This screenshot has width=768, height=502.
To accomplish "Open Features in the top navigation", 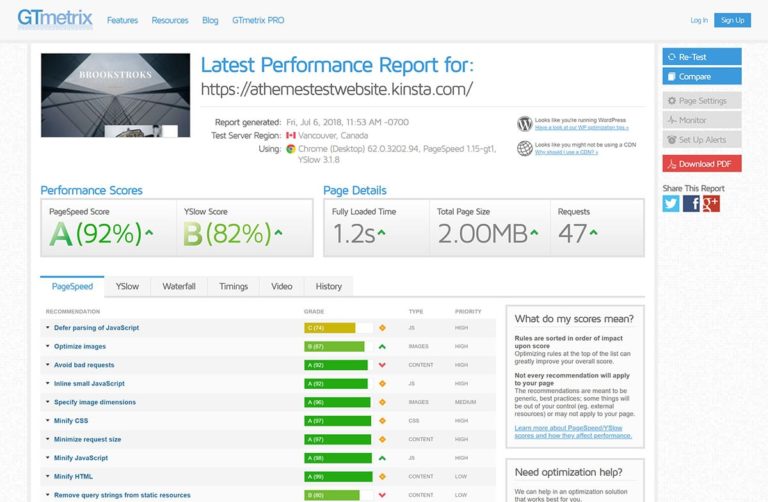I will (x=122, y=20).
